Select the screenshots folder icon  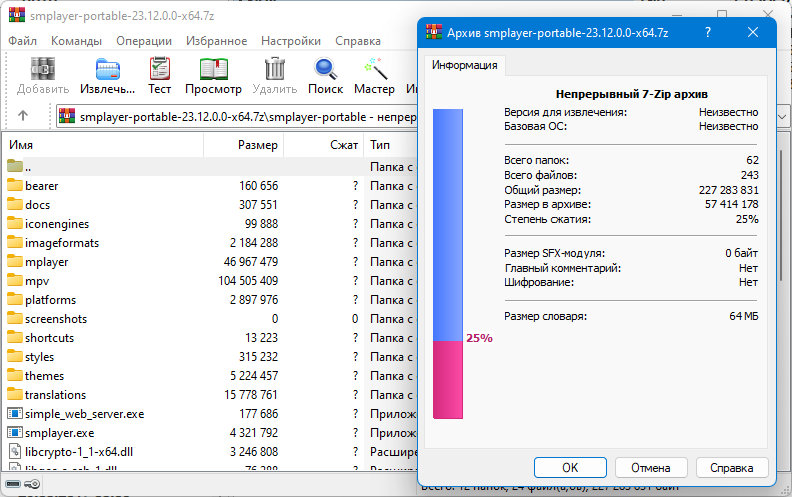pyautogui.click(x=15, y=319)
